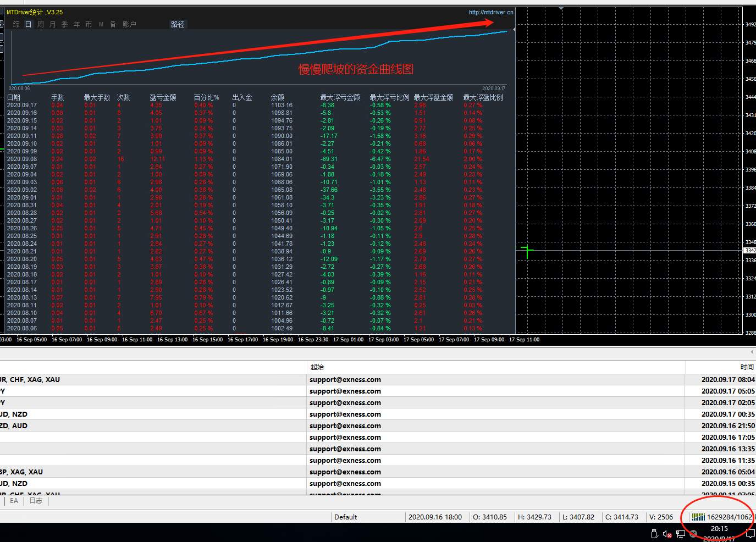Screen dimensions: 756x542
Task: Open the mail dated 2020.09.16 21:50
Action: [x=378, y=425]
